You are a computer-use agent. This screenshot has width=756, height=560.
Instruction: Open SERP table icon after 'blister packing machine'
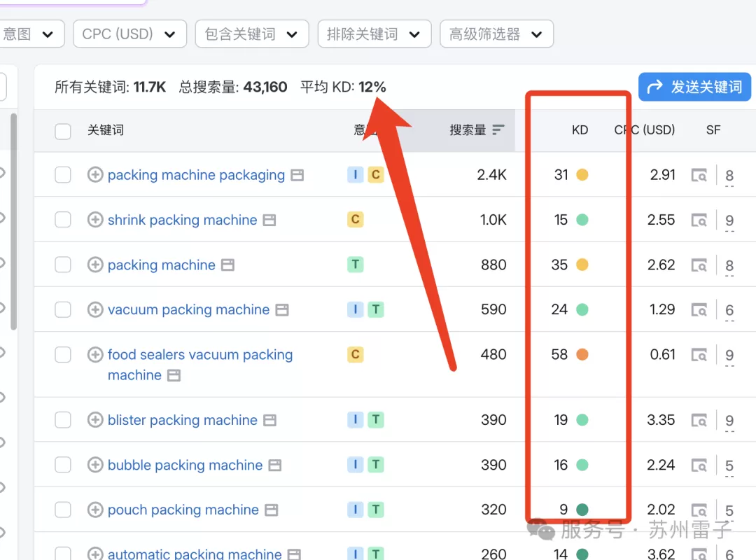[x=270, y=421]
